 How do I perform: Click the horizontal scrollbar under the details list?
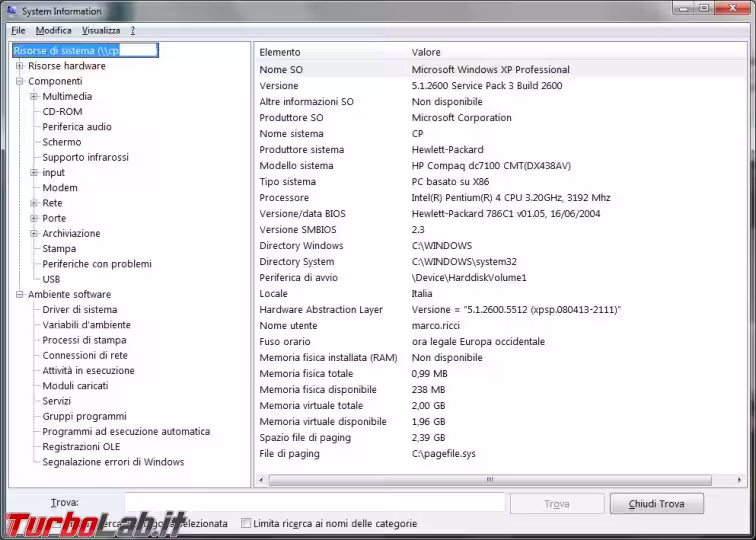tap(500, 480)
